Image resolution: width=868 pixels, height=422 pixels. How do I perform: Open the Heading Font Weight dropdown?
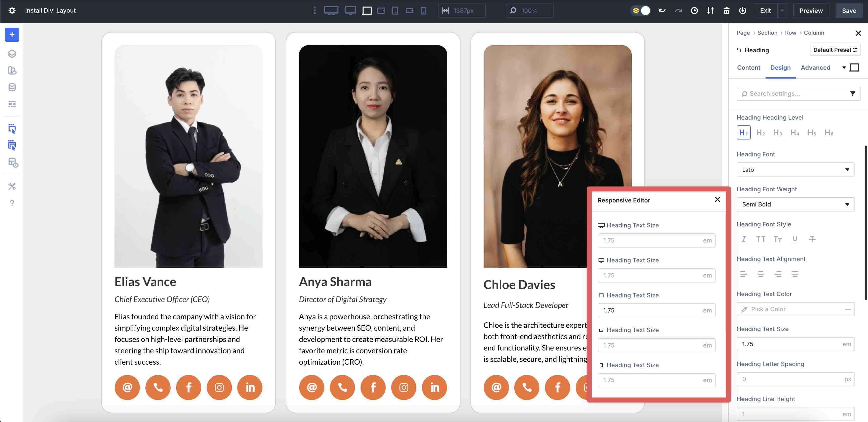795,204
